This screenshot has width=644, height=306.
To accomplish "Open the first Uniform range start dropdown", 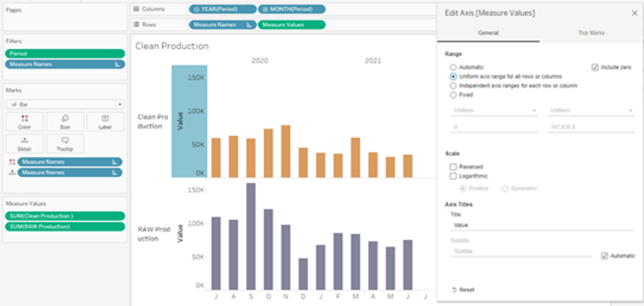I will [495, 111].
